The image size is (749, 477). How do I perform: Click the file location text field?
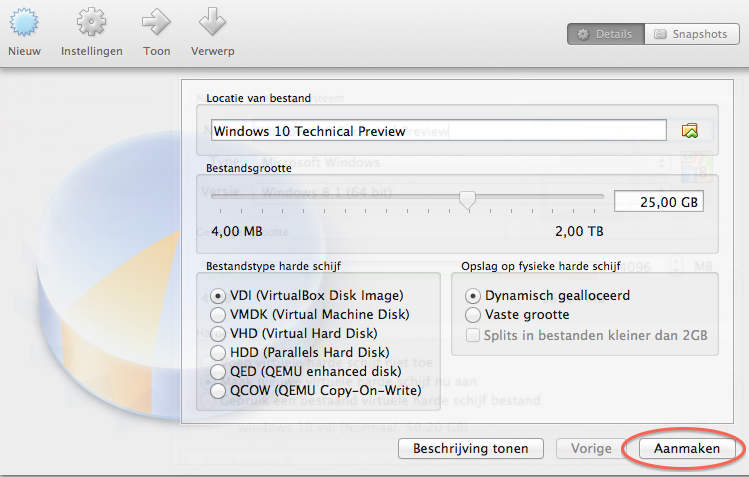pyautogui.click(x=438, y=131)
